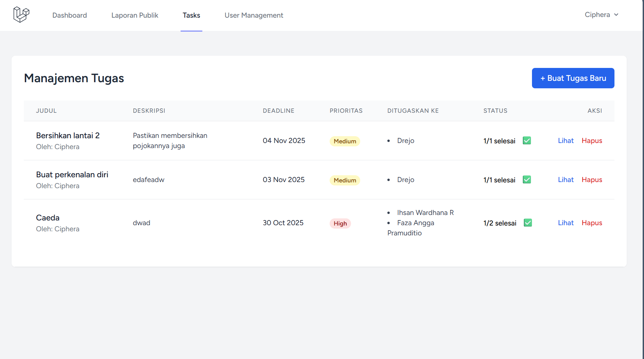644x359 pixels.
Task: Select the Tasks tab
Action: [x=191, y=15]
